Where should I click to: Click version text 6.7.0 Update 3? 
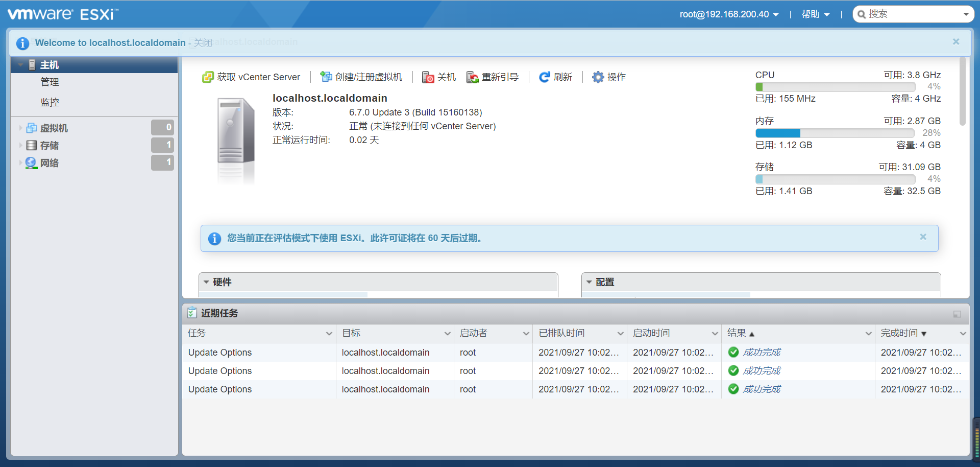tap(415, 112)
